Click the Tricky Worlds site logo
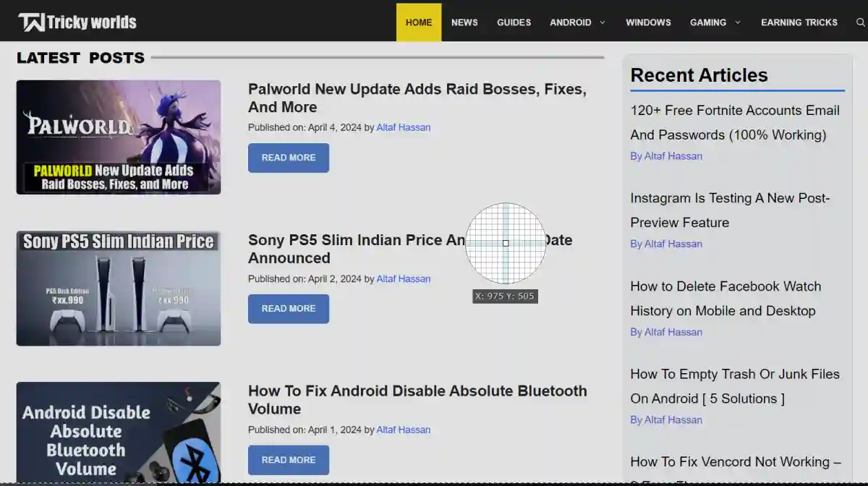Viewport: 868px width, 486px height. (77, 22)
